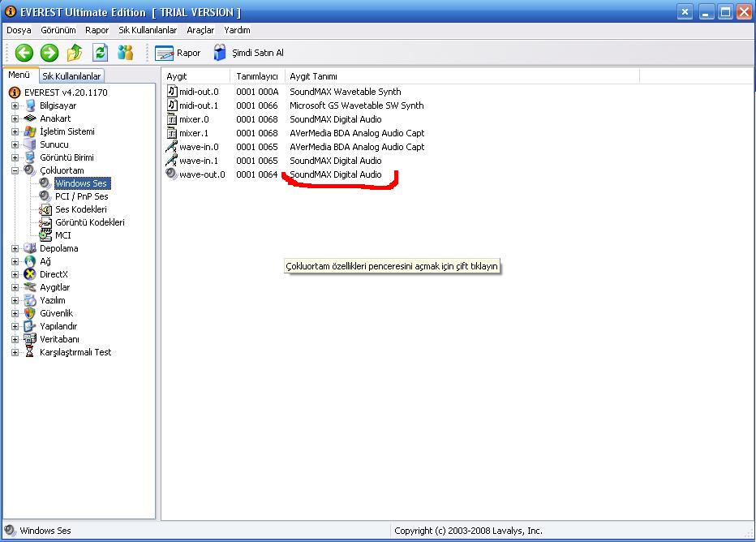Click the midi-out.0 note icon
This screenshot has height=542, width=756.
(172, 91)
